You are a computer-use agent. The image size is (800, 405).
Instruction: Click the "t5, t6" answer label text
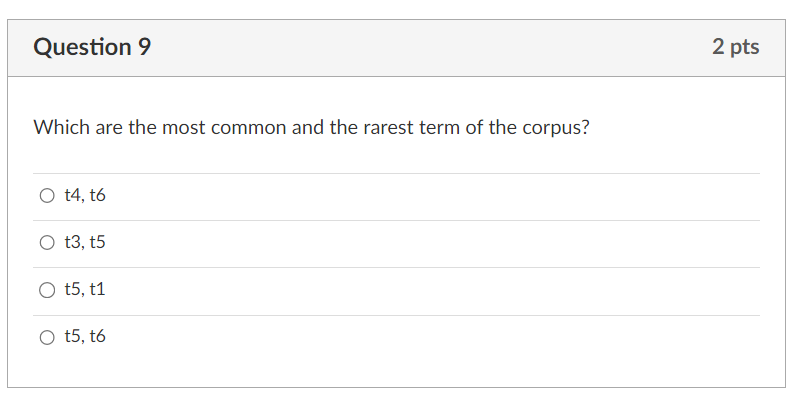(84, 338)
